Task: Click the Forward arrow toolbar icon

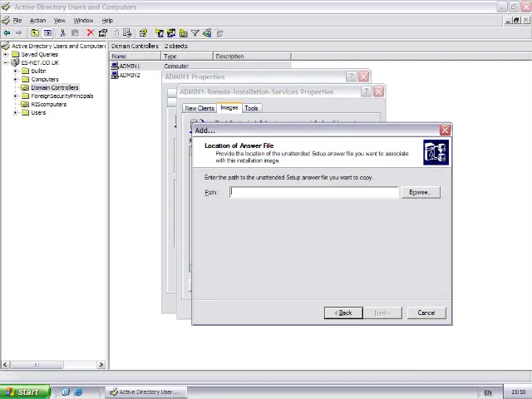Action: click(x=18, y=33)
